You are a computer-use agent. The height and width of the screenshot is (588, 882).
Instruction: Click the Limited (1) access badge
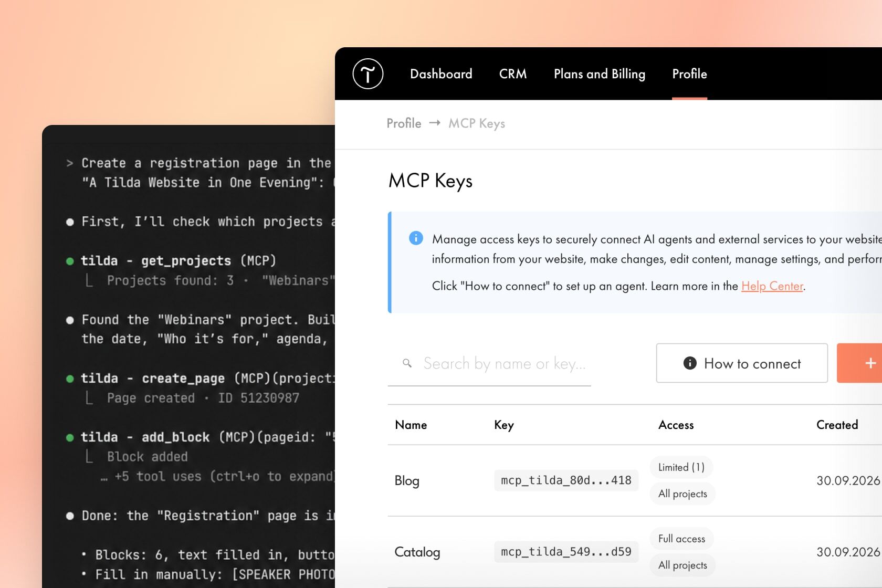tap(681, 467)
